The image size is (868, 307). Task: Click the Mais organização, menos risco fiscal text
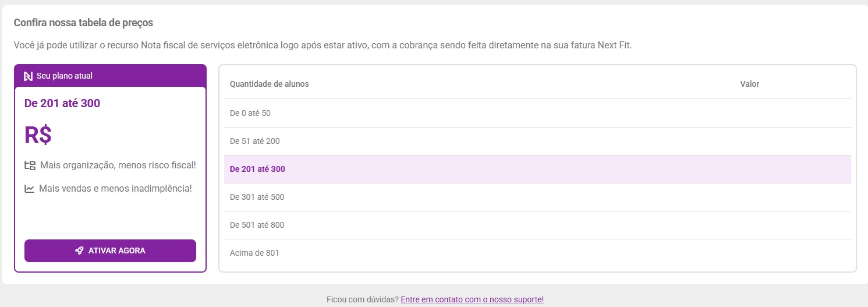click(x=118, y=165)
